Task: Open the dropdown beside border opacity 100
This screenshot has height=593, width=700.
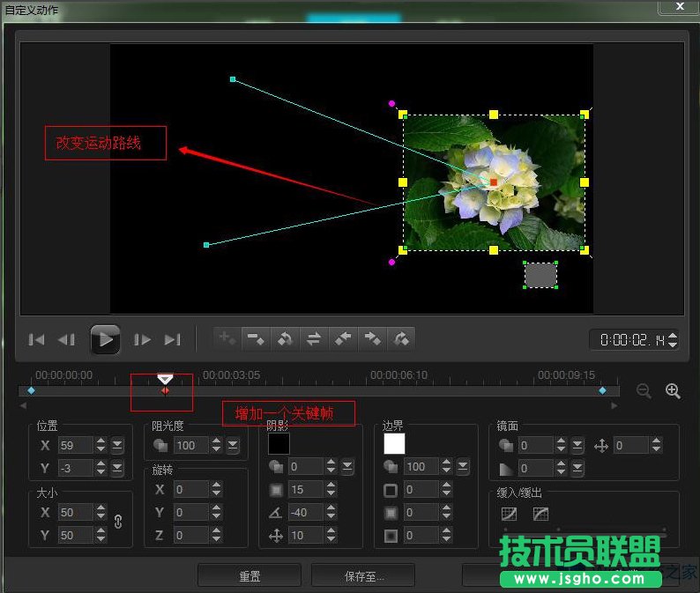Action: (x=463, y=466)
